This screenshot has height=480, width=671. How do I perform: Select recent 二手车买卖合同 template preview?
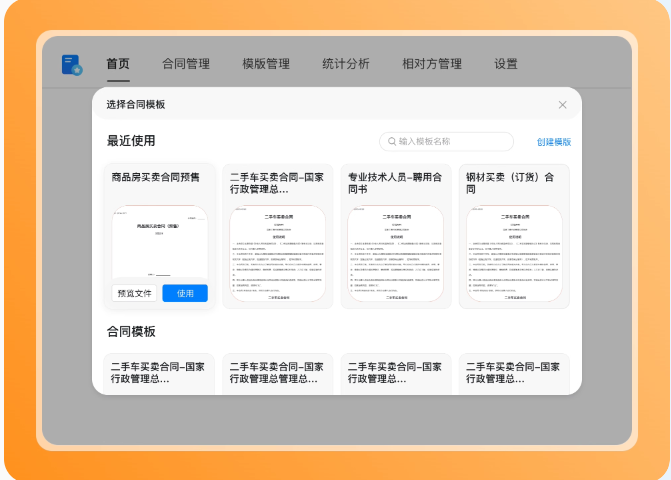[x=278, y=253]
